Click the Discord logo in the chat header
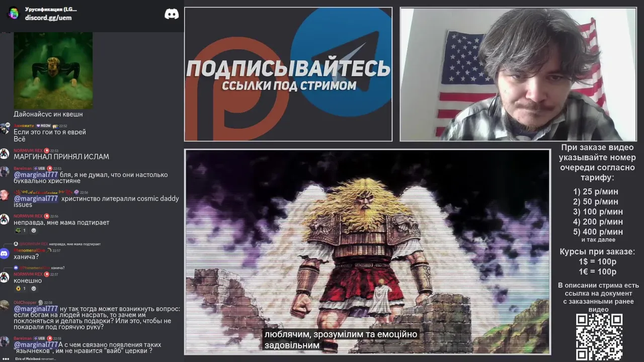Image resolution: width=644 pixels, height=362 pixels. tap(172, 14)
